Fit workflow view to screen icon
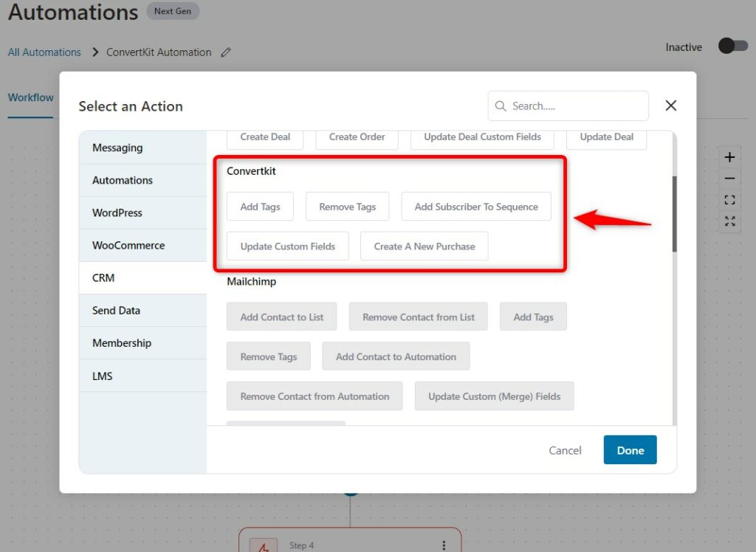 (729, 199)
